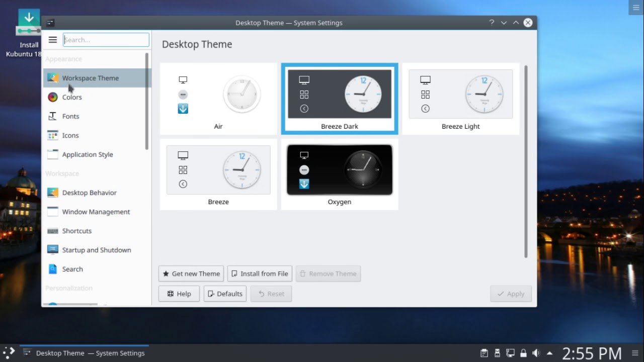Image resolution: width=644 pixels, height=362 pixels.
Task: Select the Breeze Light theme
Action: click(461, 99)
